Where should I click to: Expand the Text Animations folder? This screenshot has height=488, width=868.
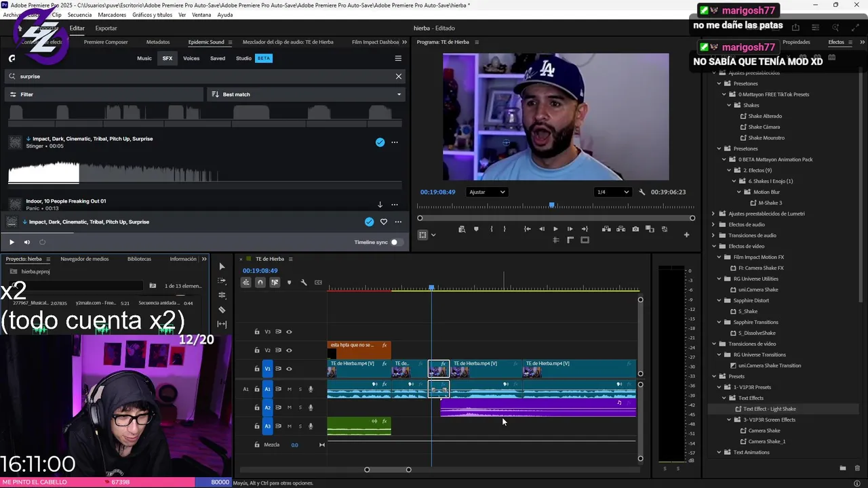719,452
